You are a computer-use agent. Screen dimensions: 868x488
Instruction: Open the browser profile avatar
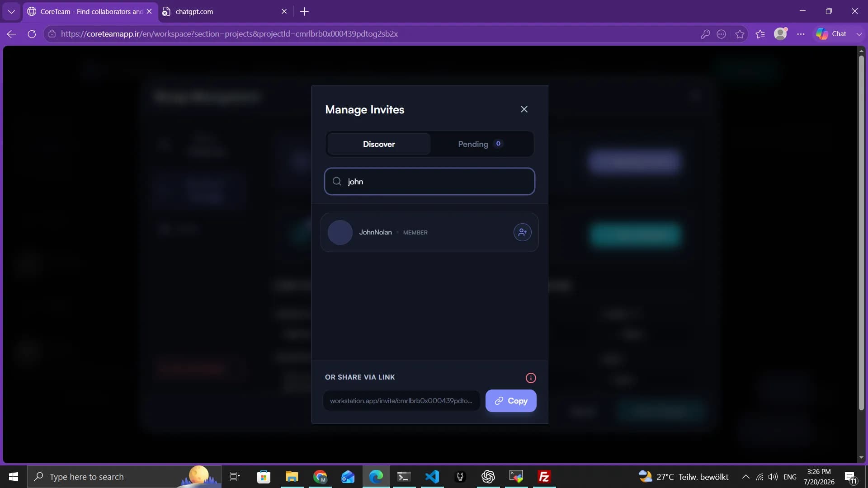pyautogui.click(x=781, y=34)
